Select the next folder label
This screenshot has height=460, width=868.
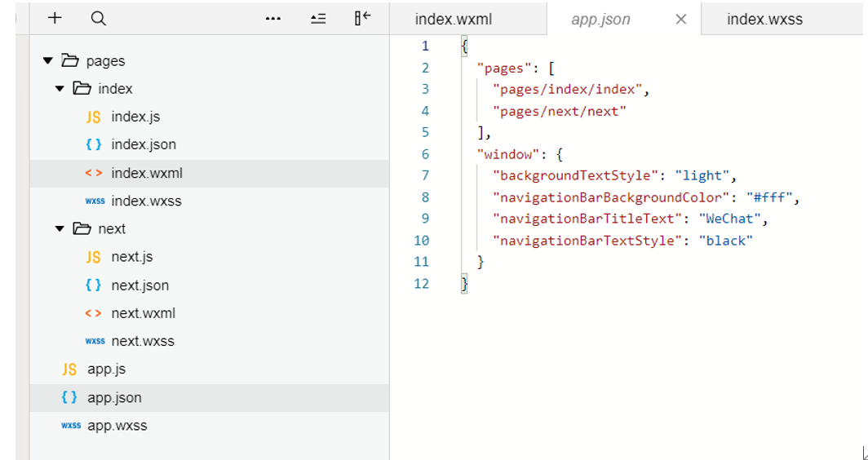coord(112,228)
